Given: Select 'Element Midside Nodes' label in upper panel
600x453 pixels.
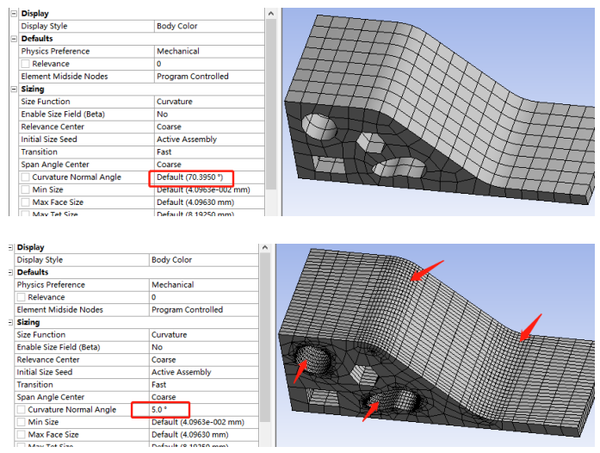Looking at the screenshot, I should pos(64,77).
